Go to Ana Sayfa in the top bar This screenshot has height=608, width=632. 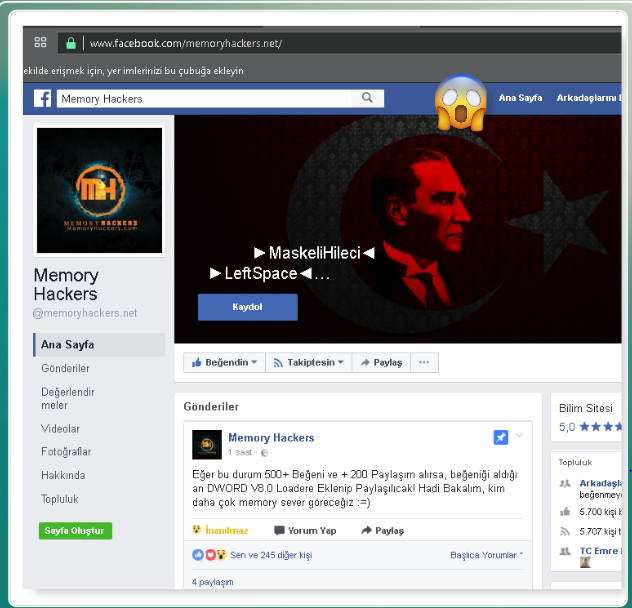click(520, 98)
